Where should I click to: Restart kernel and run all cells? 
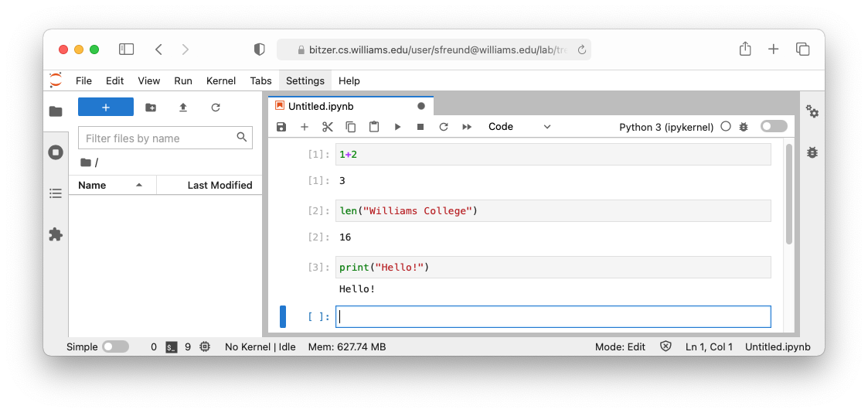[x=467, y=127]
